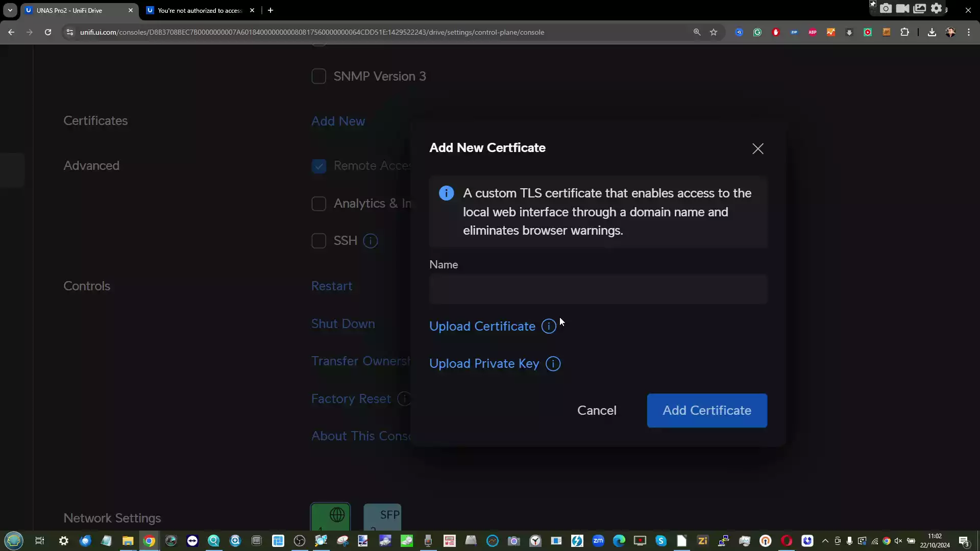980x551 pixels.
Task: Switch to the UNAS Pro2 UniFi Drive tab
Action: click(x=77, y=10)
